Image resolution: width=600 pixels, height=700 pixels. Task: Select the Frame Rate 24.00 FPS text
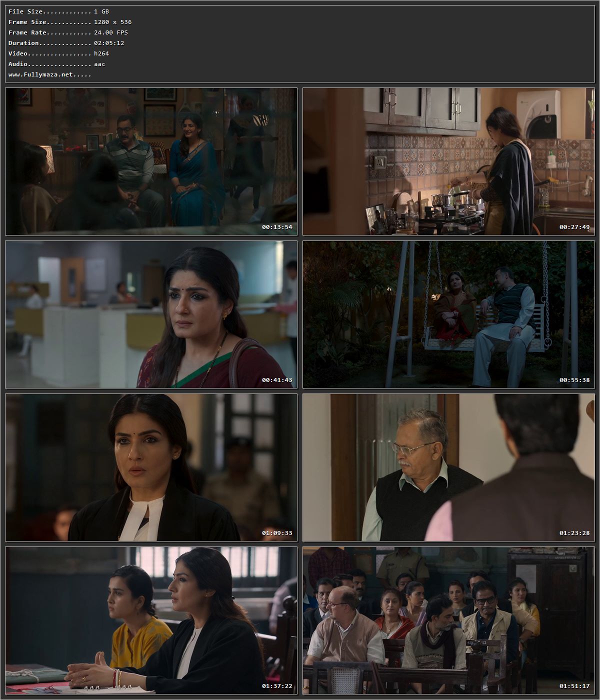(111, 32)
